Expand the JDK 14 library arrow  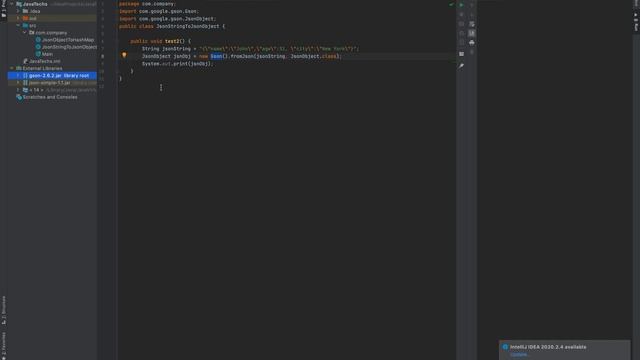(x=18, y=90)
